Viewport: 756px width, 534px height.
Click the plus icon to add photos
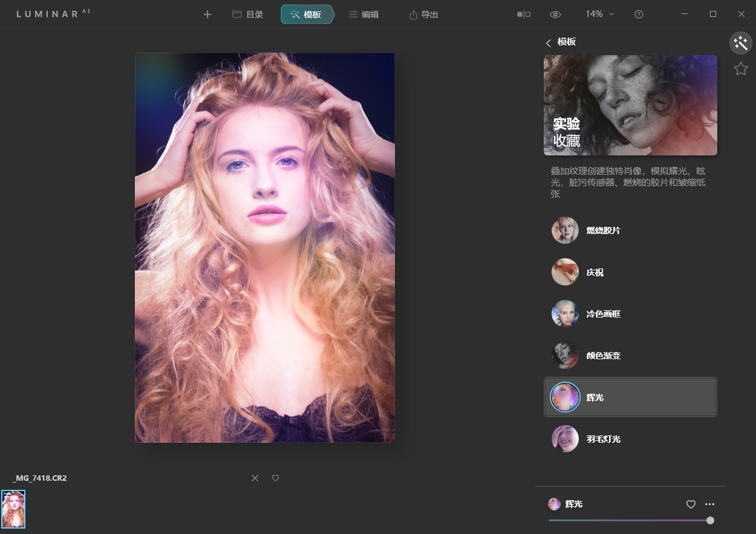207,15
